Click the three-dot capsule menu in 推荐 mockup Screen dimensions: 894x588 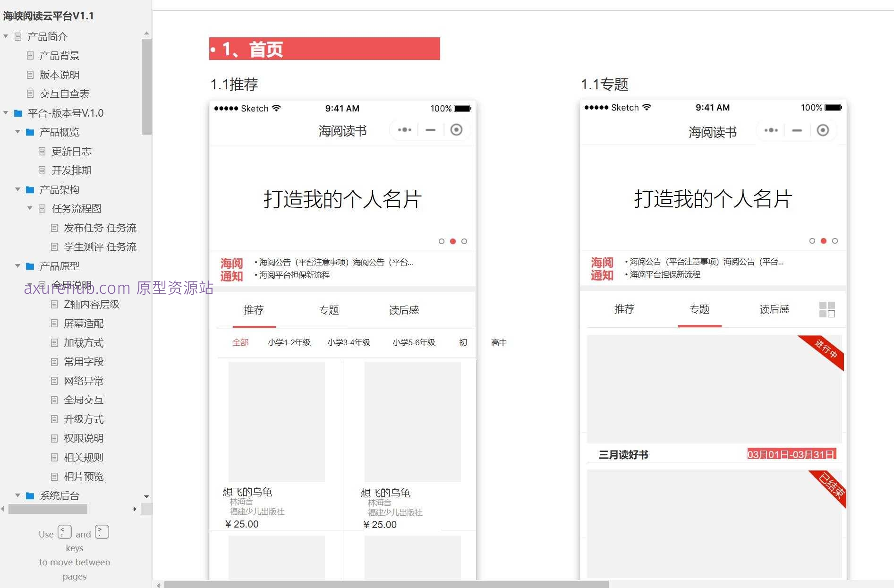click(404, 130)
